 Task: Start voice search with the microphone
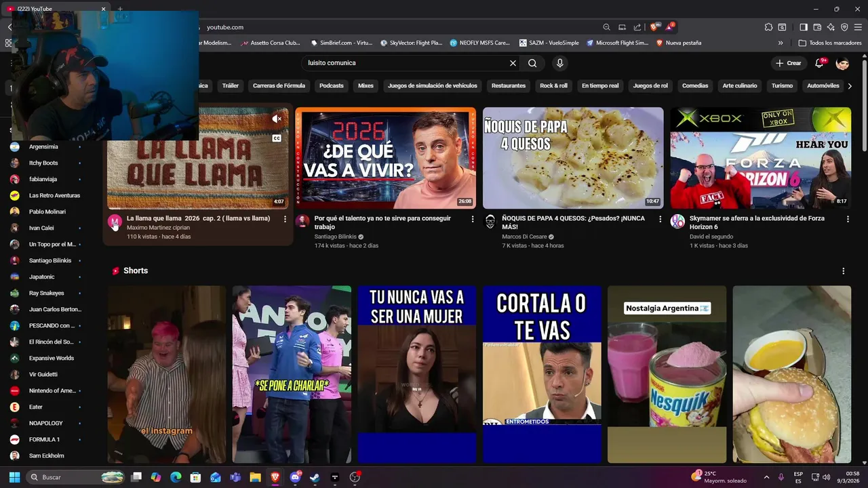point(559,63)
